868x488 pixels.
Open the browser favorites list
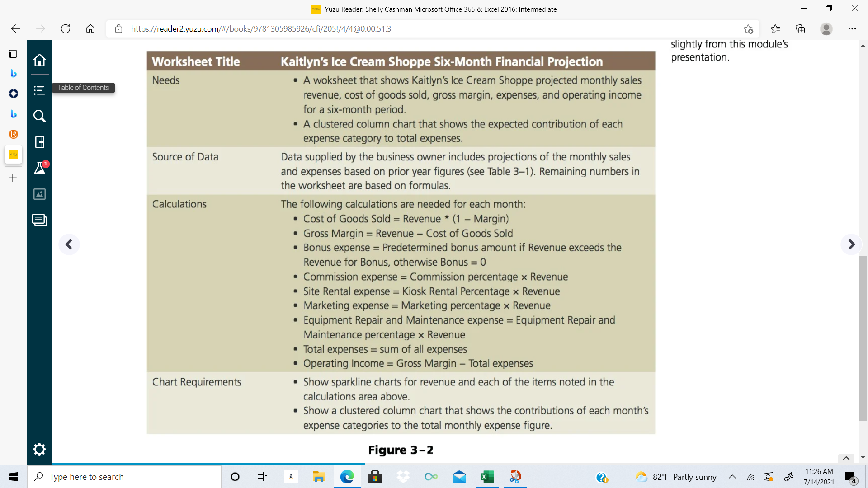(775, 29)
